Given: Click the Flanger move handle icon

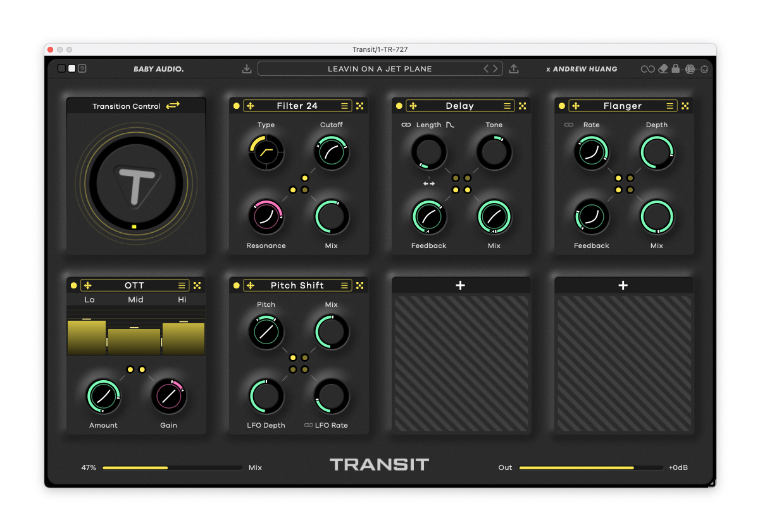Looking at the screenshot, I should coord(576,106).
